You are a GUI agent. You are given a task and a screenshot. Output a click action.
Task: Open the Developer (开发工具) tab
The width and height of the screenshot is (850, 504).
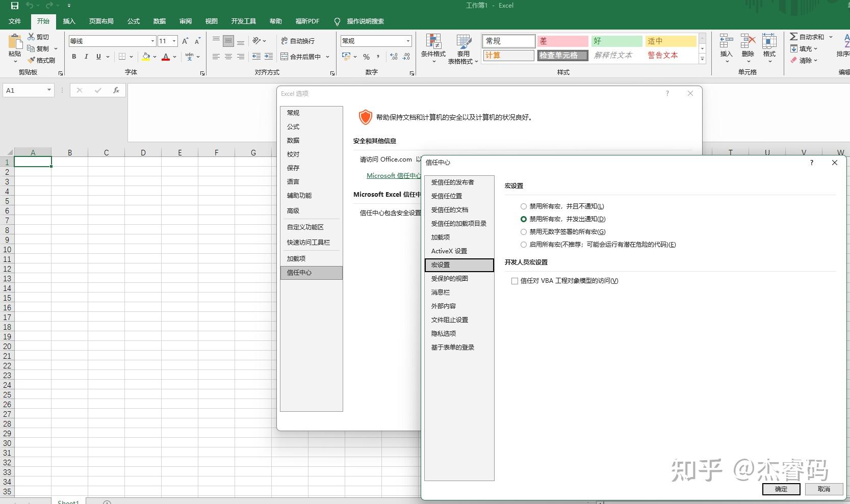[243, 21]
